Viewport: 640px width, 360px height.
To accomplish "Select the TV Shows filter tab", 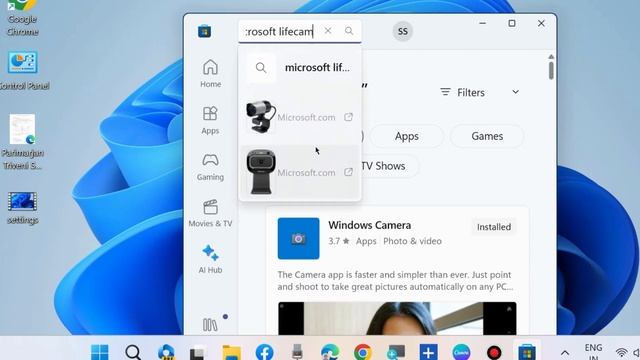I will (x=384, y=166).
